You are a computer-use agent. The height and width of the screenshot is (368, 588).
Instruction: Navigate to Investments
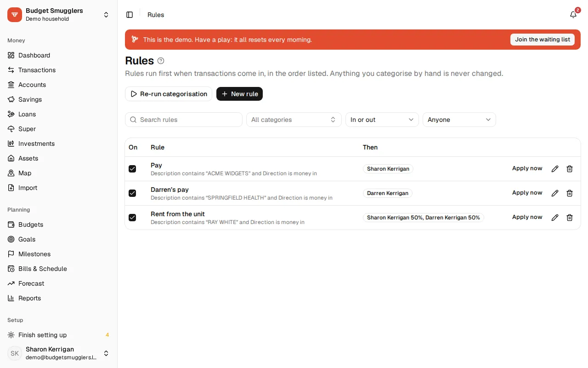coord(59,144)
